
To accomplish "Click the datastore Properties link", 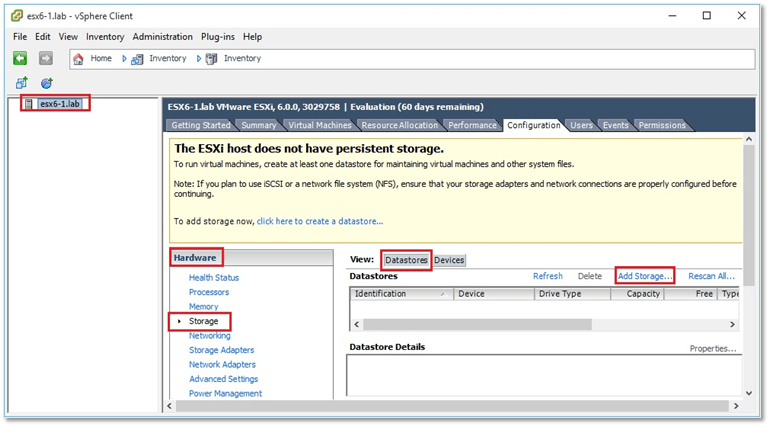I will tap(713, 348).
